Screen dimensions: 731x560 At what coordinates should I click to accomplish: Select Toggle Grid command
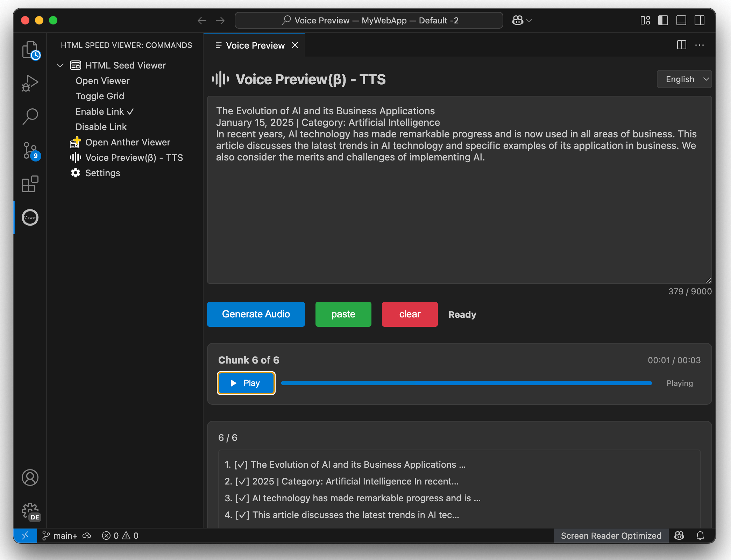pos(100,96)
